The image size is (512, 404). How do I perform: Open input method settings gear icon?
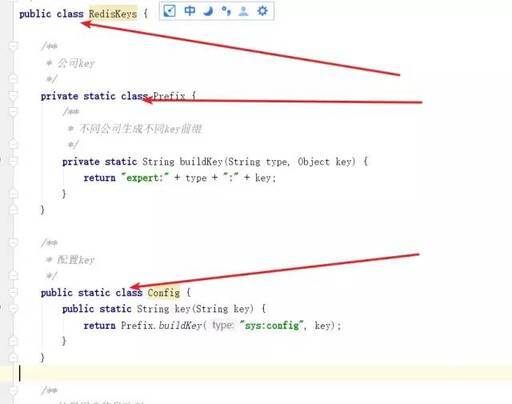point(262,11)
